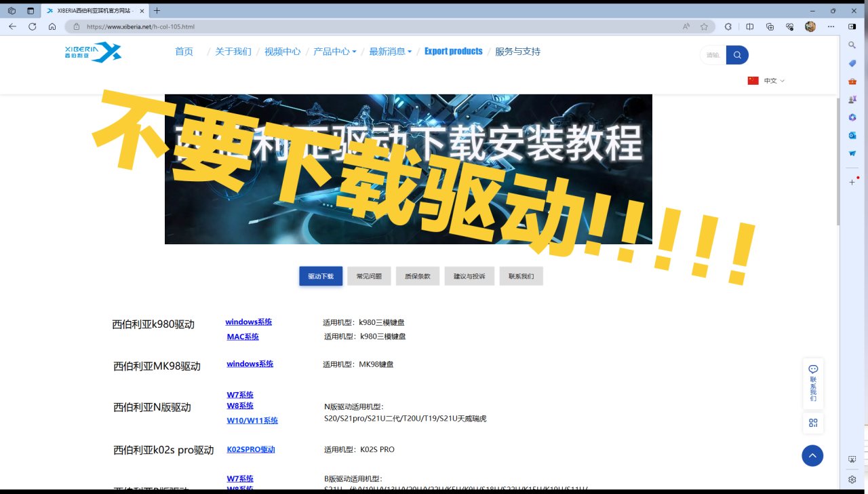Click the page vertical scrollbar
Screen dimensions: 868x494
(838, 163)
